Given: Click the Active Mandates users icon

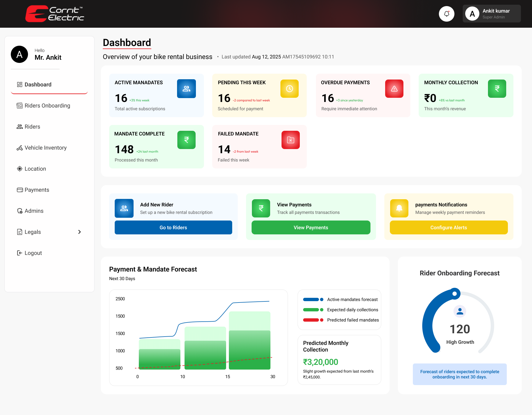Looking at the screenshot, I should click(x=186, y=89).
